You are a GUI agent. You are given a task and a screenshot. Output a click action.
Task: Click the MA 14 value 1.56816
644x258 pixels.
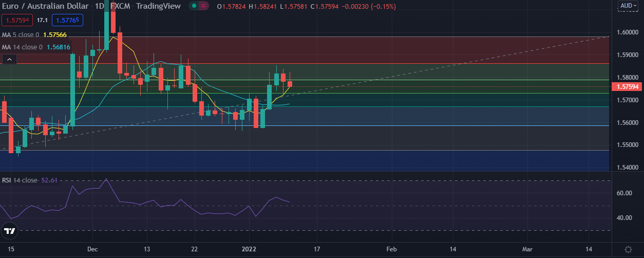59,47
